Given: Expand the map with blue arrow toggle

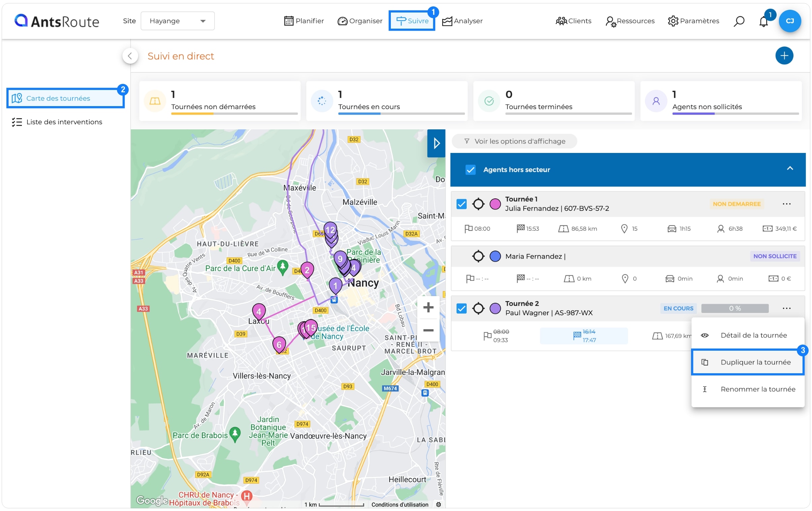Looking at the screenshot, I should click(436, 143).
